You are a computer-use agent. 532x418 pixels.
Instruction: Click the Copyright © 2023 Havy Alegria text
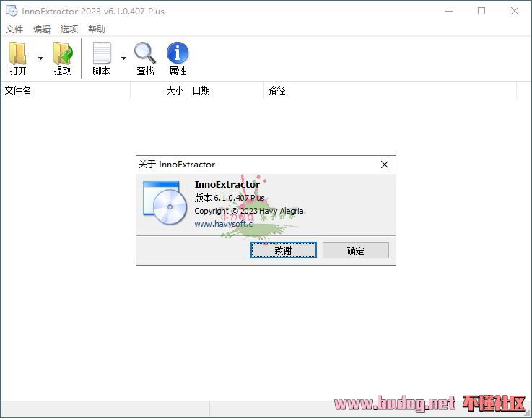pyautogui.click(x=250, y=211)
